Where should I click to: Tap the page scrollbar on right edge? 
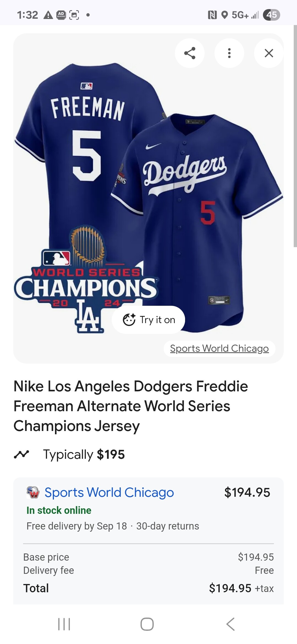click(x=295, y=136)
